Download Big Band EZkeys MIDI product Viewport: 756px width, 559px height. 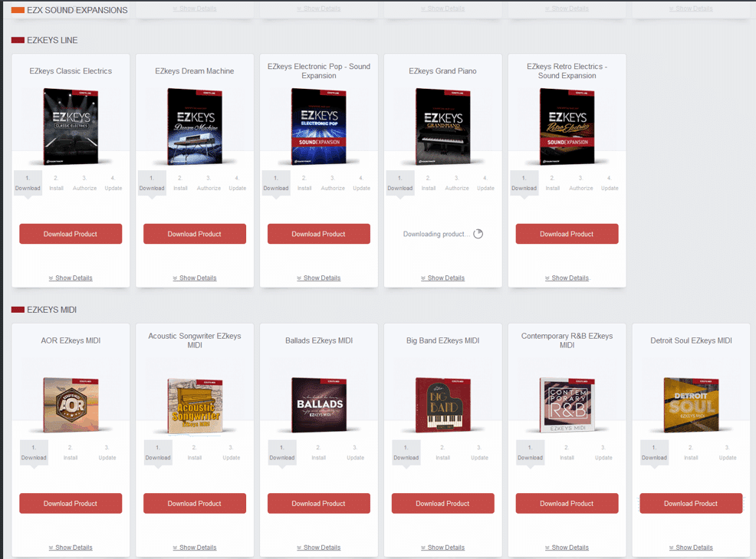pyautogui.click(x=443, y=504)
